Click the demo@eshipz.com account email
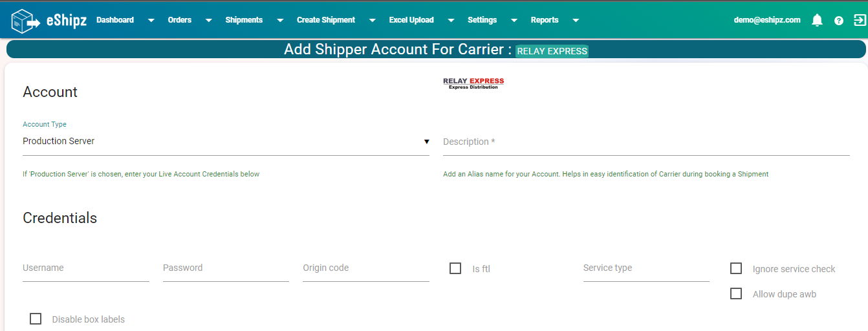The image size is (868, 331). coord(767,20)
